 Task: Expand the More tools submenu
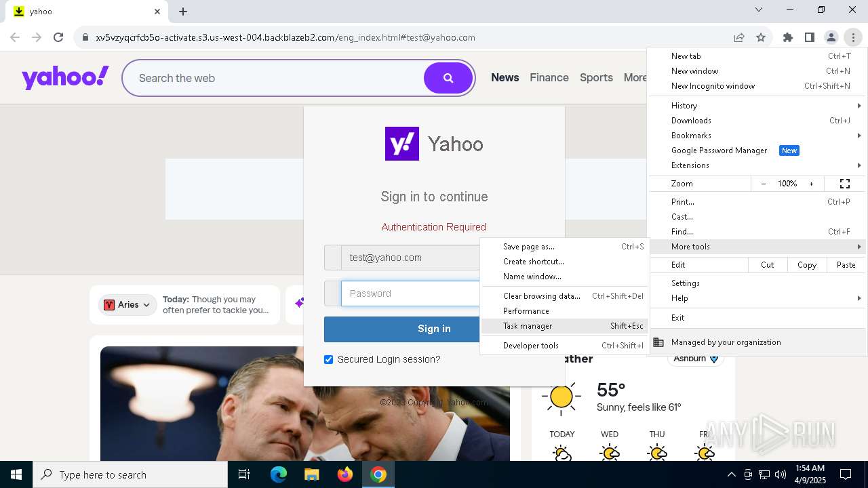pos(757,247)
